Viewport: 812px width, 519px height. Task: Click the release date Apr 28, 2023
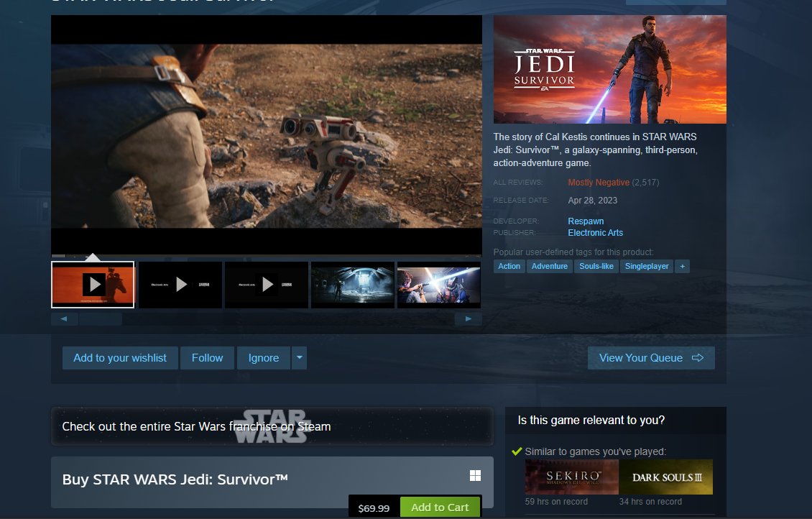point(592,201)
